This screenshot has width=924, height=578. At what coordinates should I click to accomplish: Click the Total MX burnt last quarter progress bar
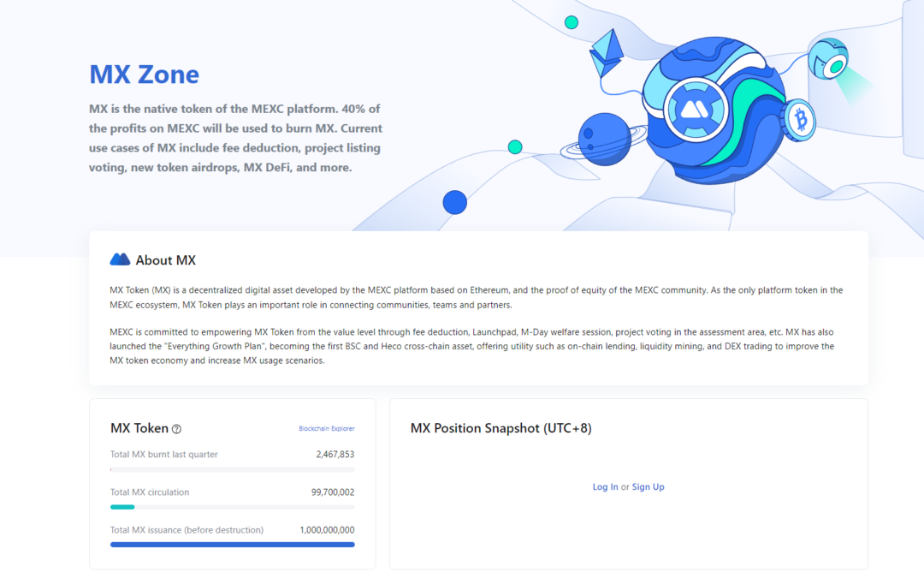[232, 469]
